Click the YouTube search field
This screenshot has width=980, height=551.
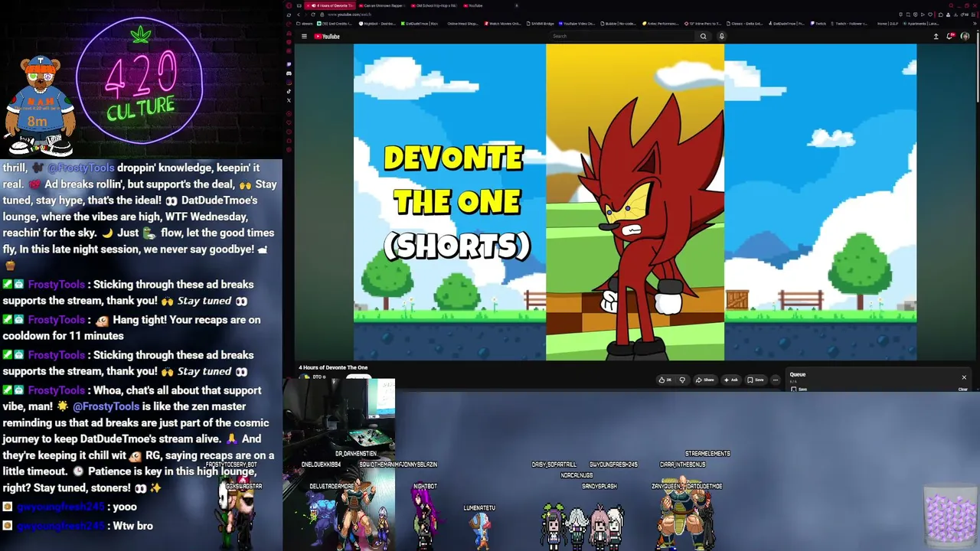click(622, 36)
